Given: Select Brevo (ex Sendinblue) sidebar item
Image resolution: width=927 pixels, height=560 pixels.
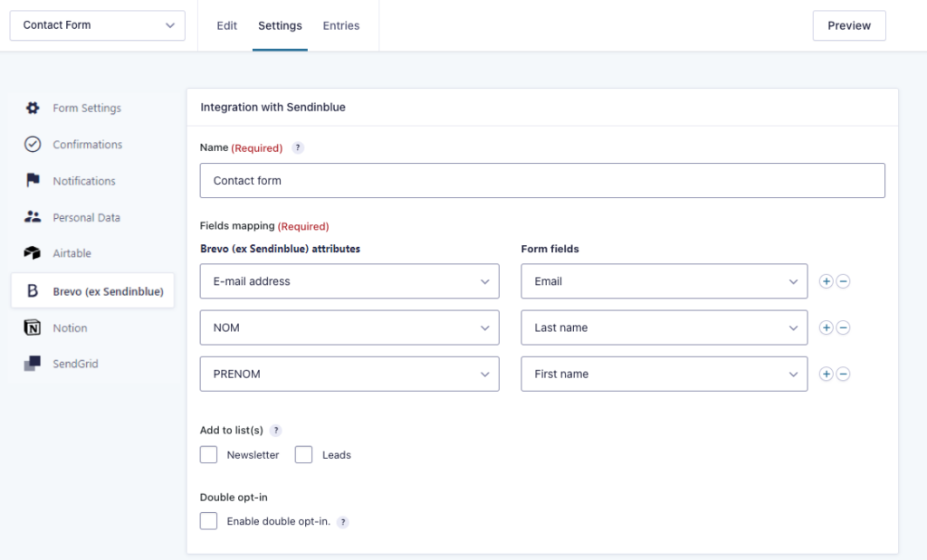Looking at the screenshot, I should (92, 290).
